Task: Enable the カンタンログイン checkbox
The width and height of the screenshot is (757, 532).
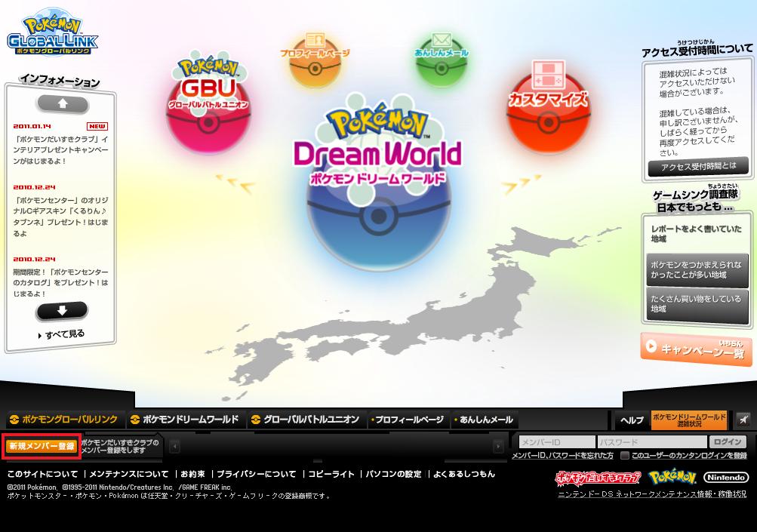Action: 625,456
